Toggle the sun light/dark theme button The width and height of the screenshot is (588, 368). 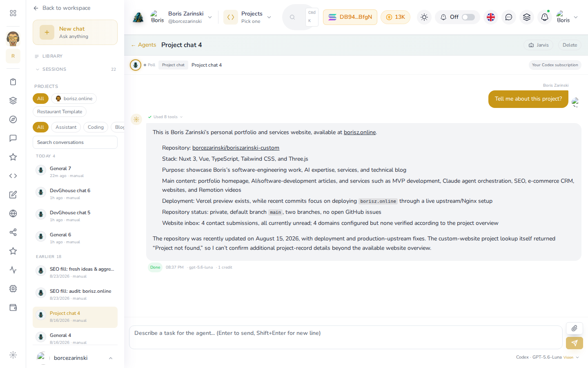coord(424,17)
